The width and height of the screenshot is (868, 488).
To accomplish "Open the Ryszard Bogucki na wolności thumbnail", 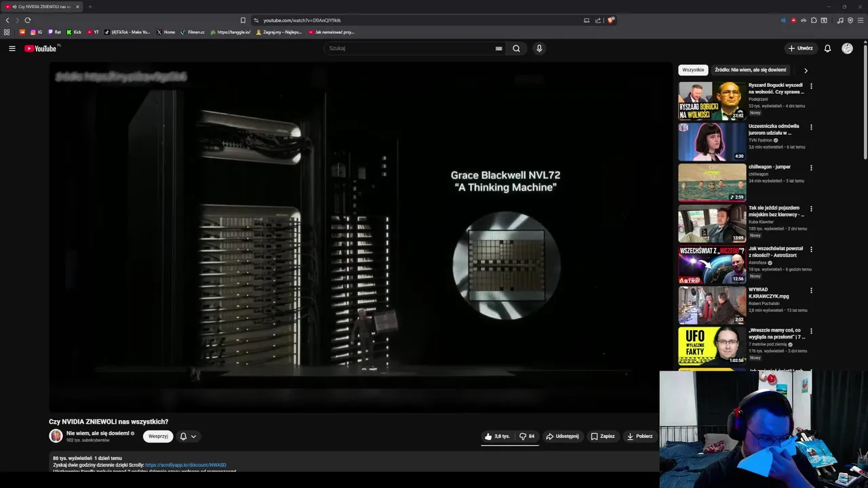I will [712, 101].
